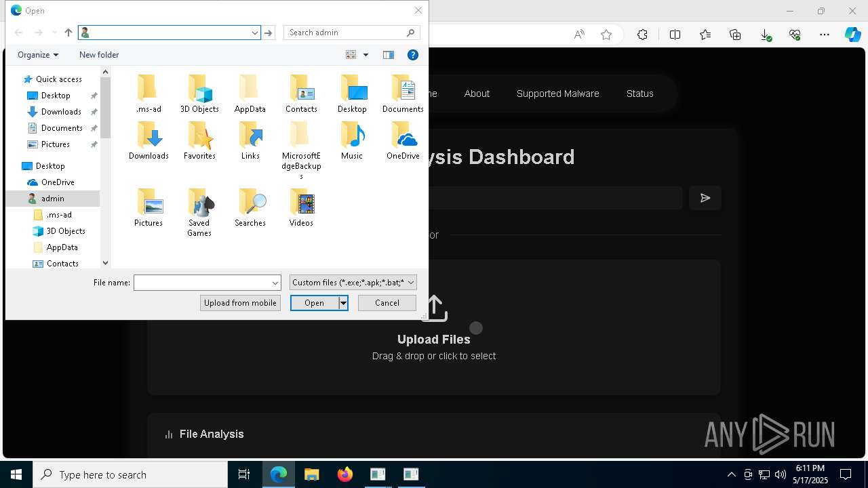Viewport: 868px width, 488px height.
Task: Open the file type filter dropdown
Action: click(353, 283)
